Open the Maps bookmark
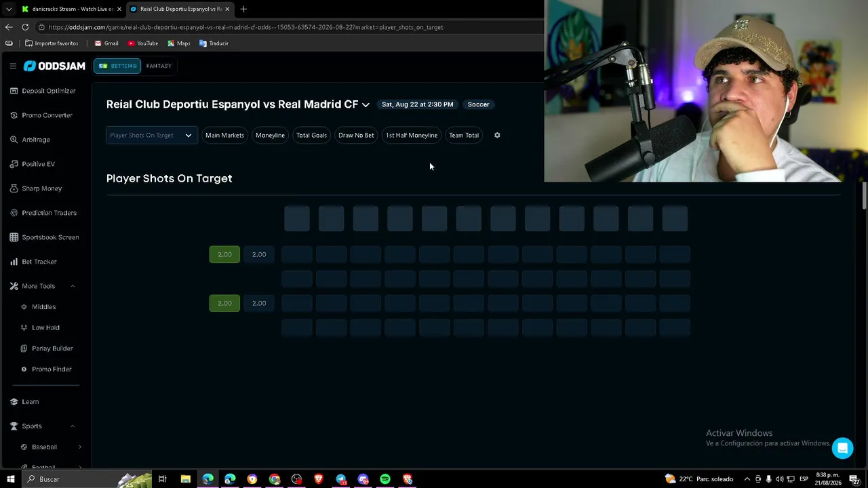 click(179, 43)
